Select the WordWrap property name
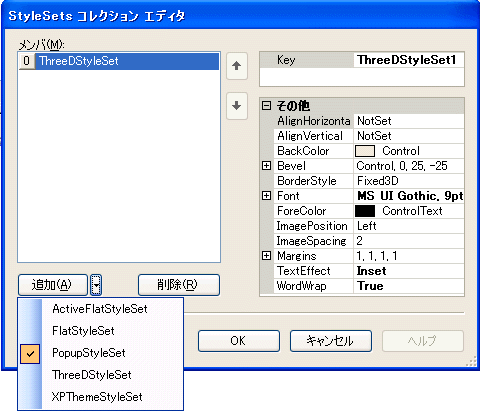The height and width of the screenshot is (413, 480). 313,286
